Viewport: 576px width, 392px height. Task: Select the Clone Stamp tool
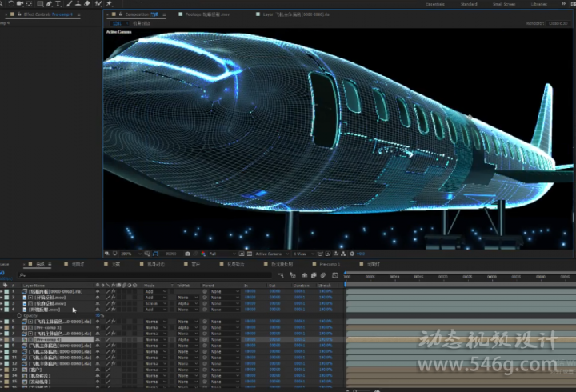pyautogui.click(x=78, y=4)
